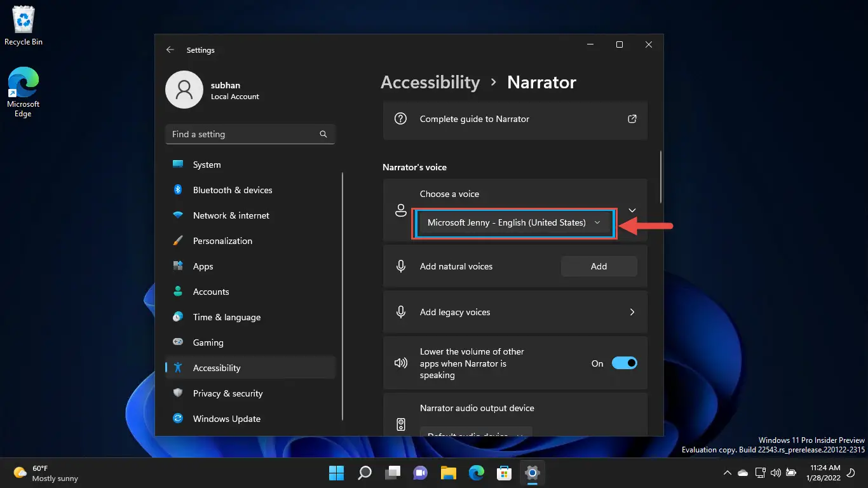This screenshot has width=868, height=488.
Task: Open Accounts settings category
Action: click(x=250, y=292)
